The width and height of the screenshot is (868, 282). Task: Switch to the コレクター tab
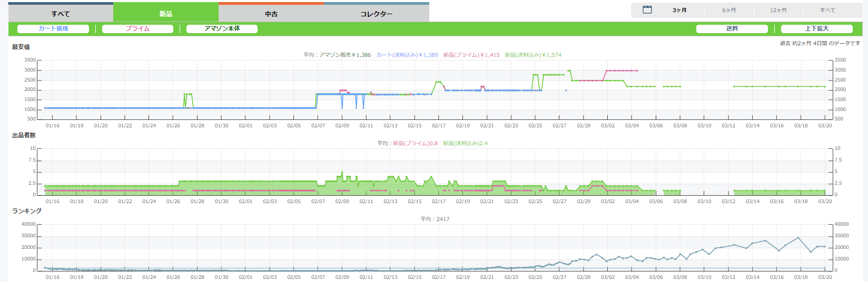pos(376,14)
